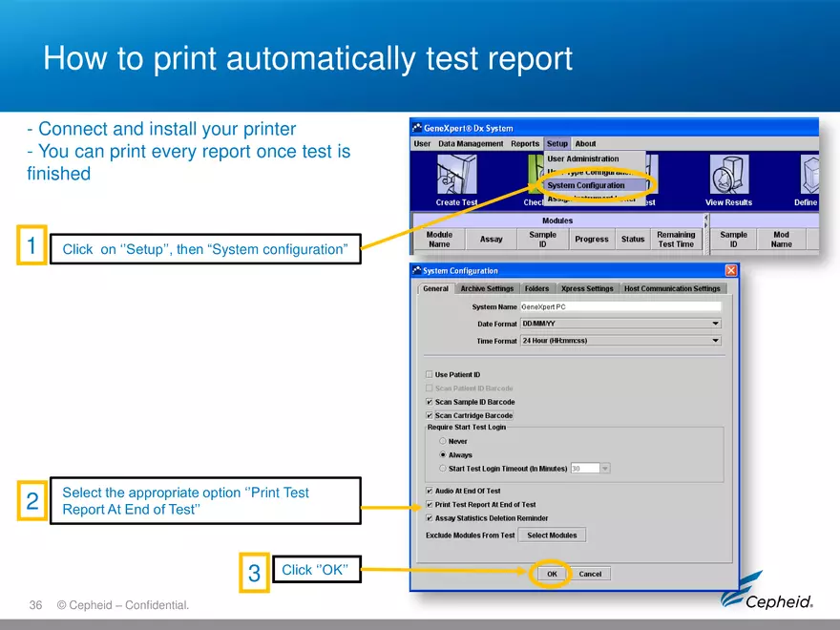Open the Reports menu
This screenshot has height=630, width=840.
525,142
